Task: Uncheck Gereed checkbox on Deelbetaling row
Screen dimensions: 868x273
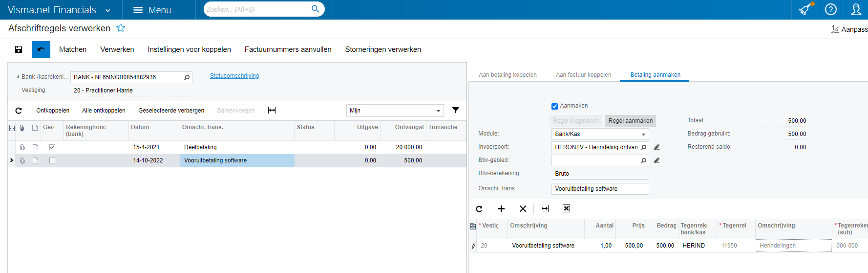Action: point(52,147)
